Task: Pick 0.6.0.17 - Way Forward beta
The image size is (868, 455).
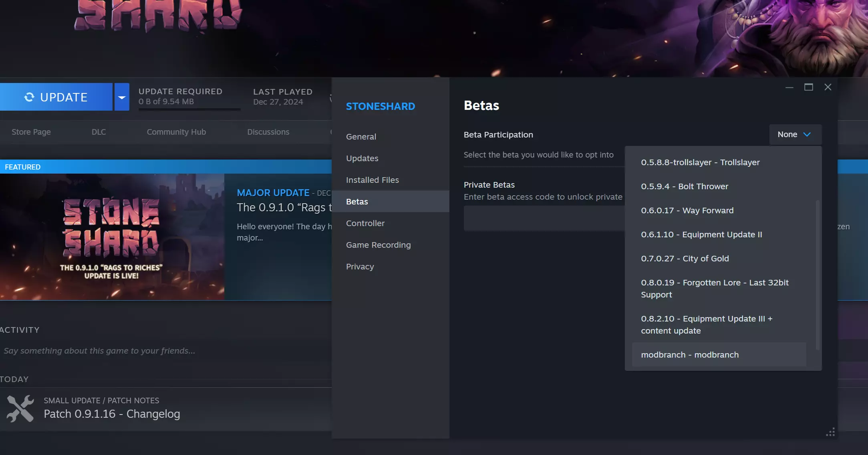Action: pyautogui.click(x=687, y=210)
